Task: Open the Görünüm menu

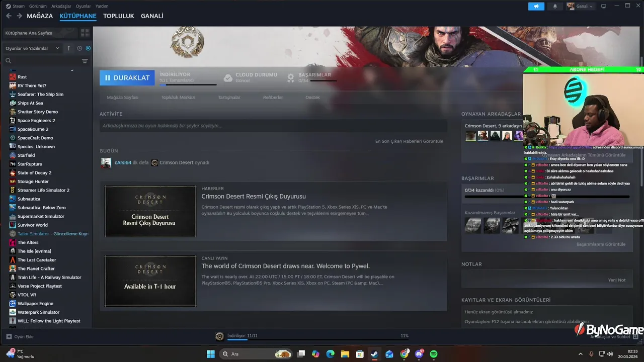Action: [38, 6]
